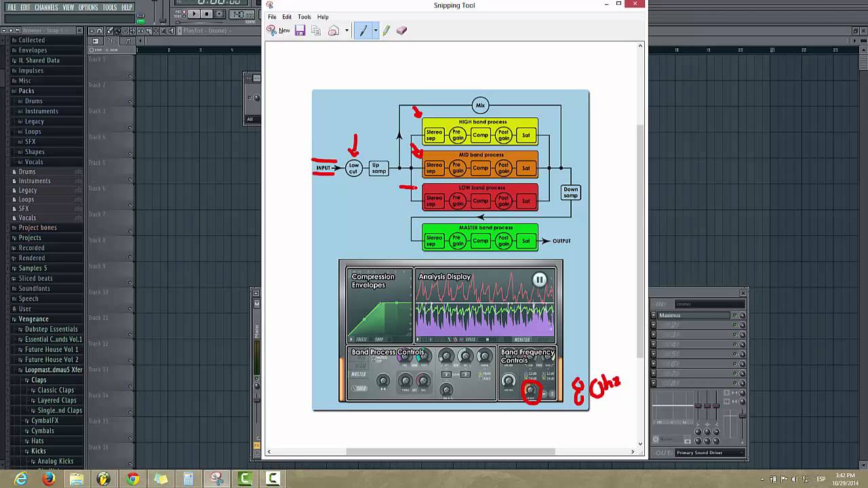This screenshot has width=868, height=488.
Task: Open Primary Sound Driver output selector
Action: point(710,453)
